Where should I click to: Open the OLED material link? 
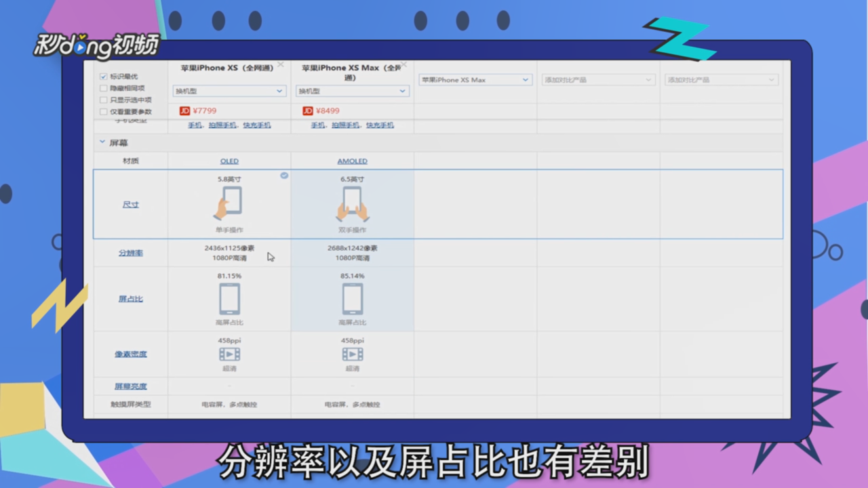click(229, 161)
